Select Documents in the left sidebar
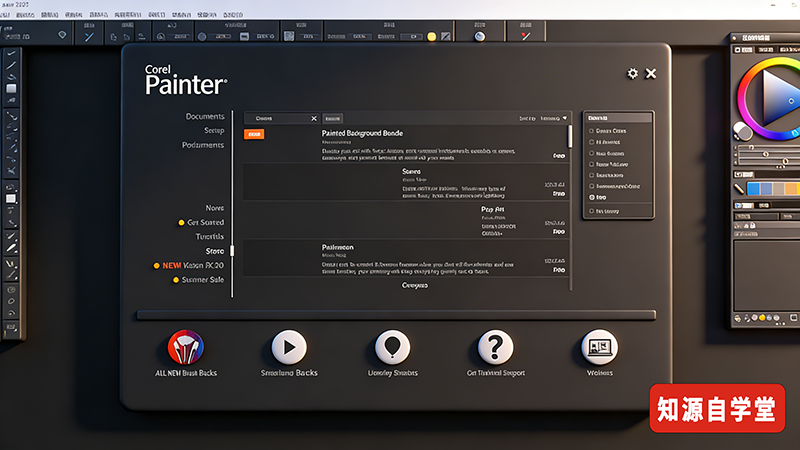This screenshot has height=450, width=800. point(205,117)
